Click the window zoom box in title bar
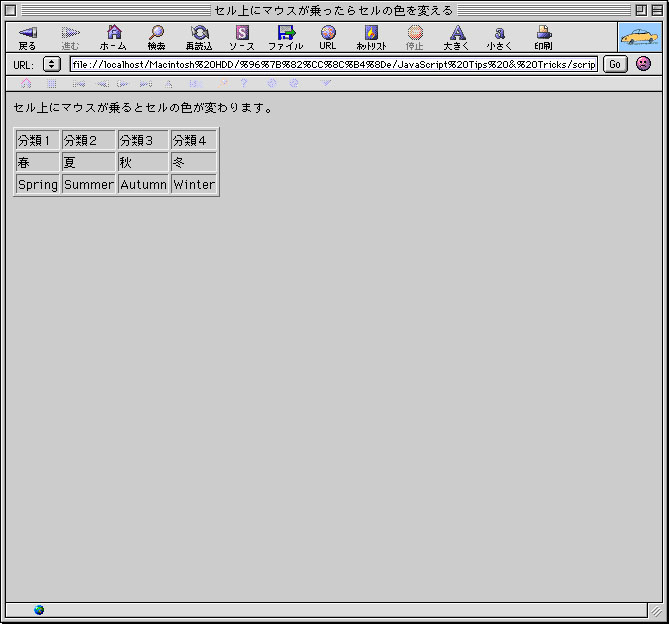The width and height of the screenshot is (669, 624). click(x=641, y=10)
